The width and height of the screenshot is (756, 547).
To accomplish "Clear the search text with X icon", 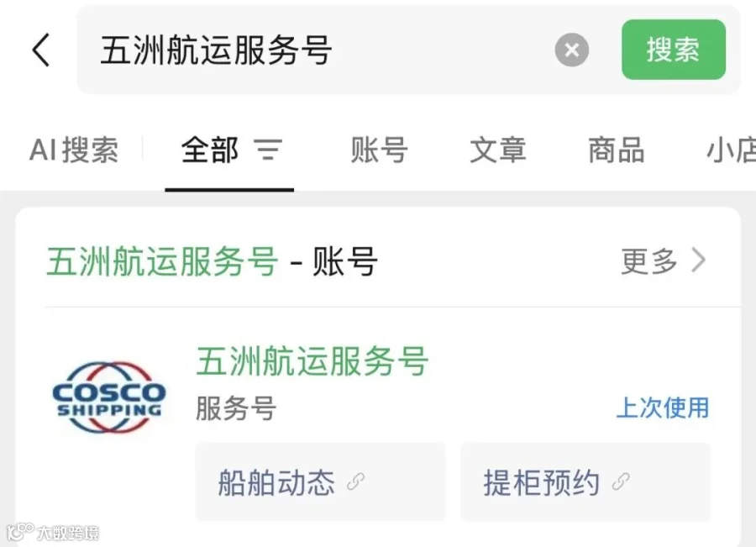I will click(x=572, y=50).
